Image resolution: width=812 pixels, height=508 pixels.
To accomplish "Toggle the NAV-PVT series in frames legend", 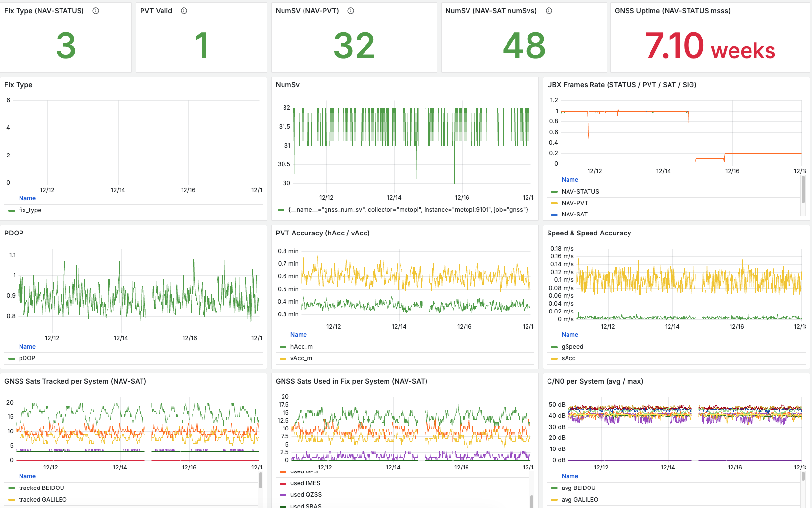I will 574,203.
